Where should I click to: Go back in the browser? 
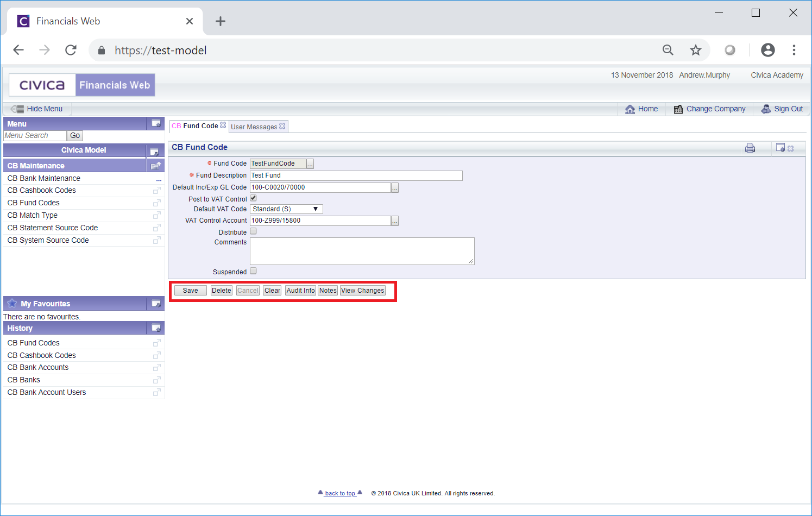pos(18,50)
